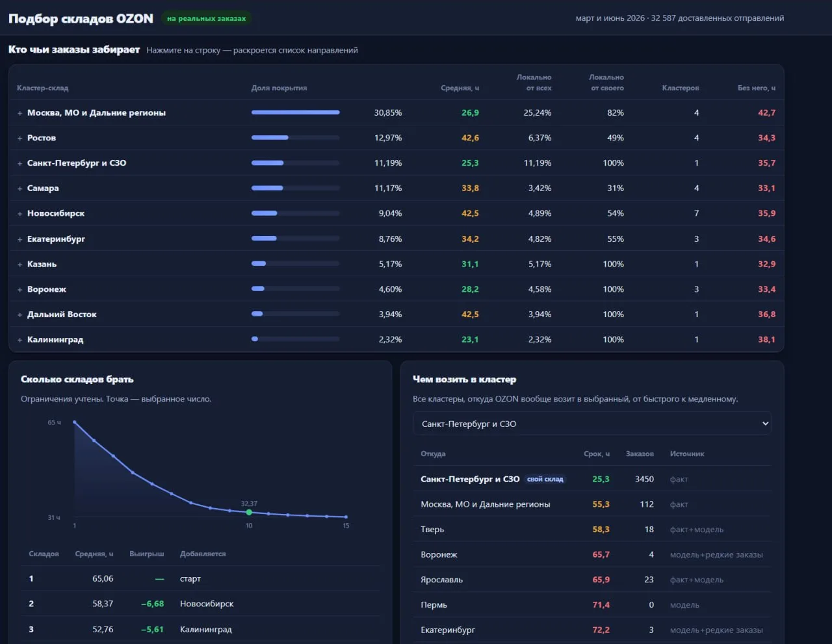Select the first point on the warehouse curve
Screen dimensions: 832x644
(x=75, y=422)
